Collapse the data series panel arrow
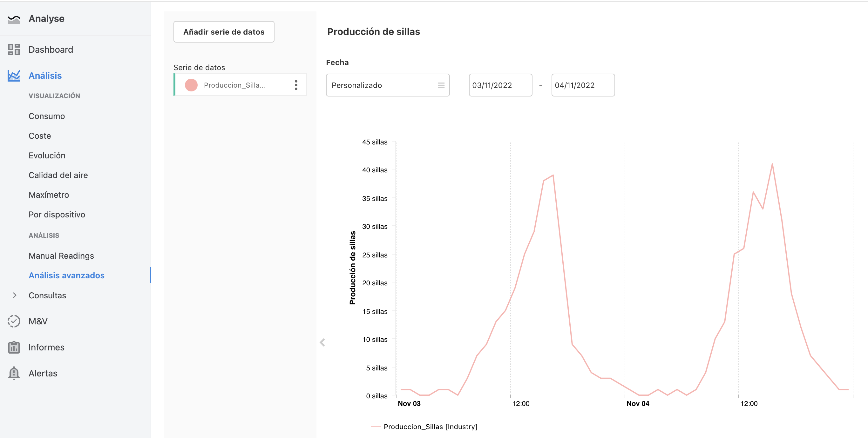The height and width of the screenshot is (438, 868). pyautogui.click(x=322, y=342)
